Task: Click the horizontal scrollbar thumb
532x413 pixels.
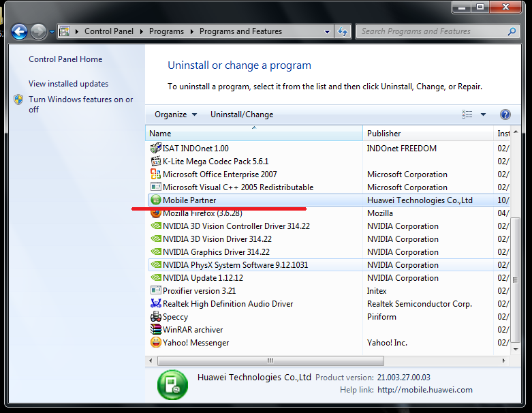Action: (270, 361)
